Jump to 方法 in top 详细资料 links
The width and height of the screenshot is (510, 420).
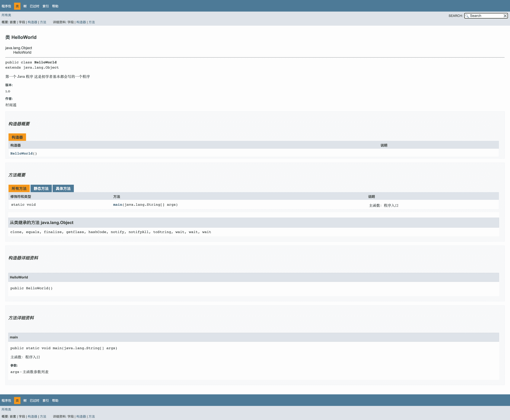(92, 22)
